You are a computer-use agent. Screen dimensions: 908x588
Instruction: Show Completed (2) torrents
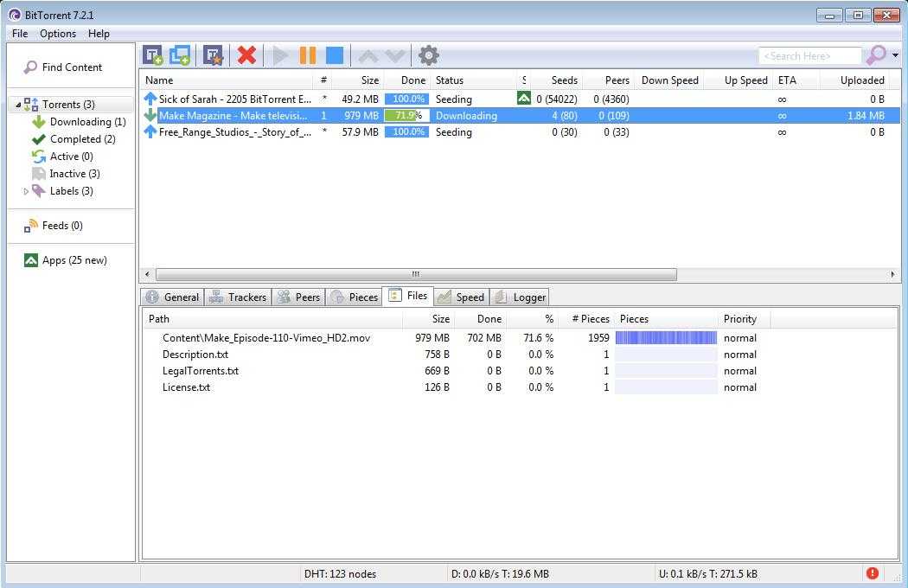coord(74,139)
